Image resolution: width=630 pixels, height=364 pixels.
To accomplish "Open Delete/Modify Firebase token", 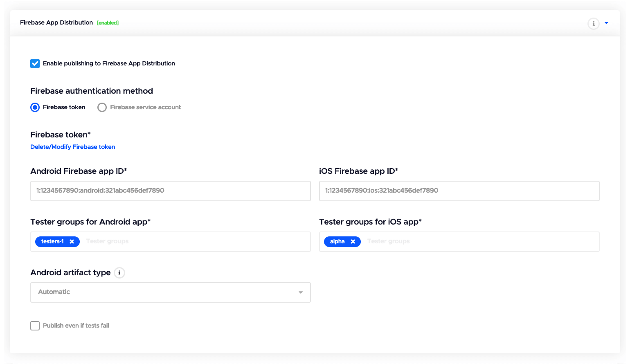I will [72, 147].
